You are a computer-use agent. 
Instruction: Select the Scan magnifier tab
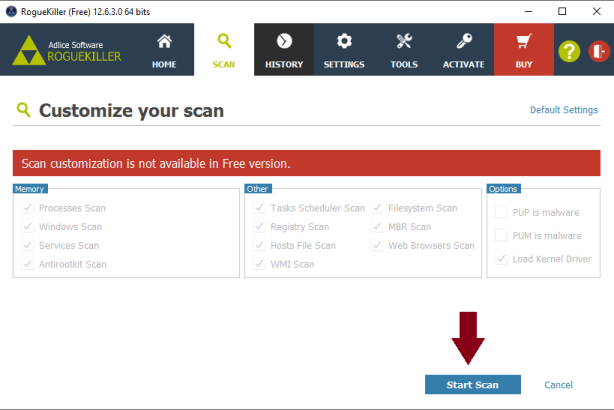click(224, 49)
